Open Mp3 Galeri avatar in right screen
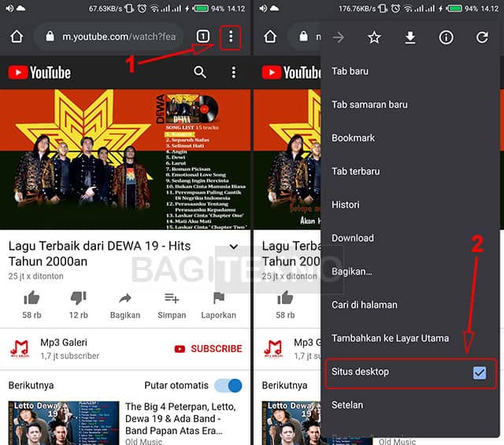Image resolution: width=504 pixels, height=445 pixels. tap(273, 349)
